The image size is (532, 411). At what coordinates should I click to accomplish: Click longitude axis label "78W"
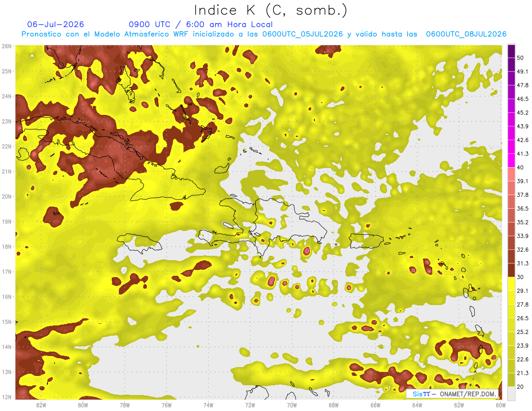pos(125,405)
